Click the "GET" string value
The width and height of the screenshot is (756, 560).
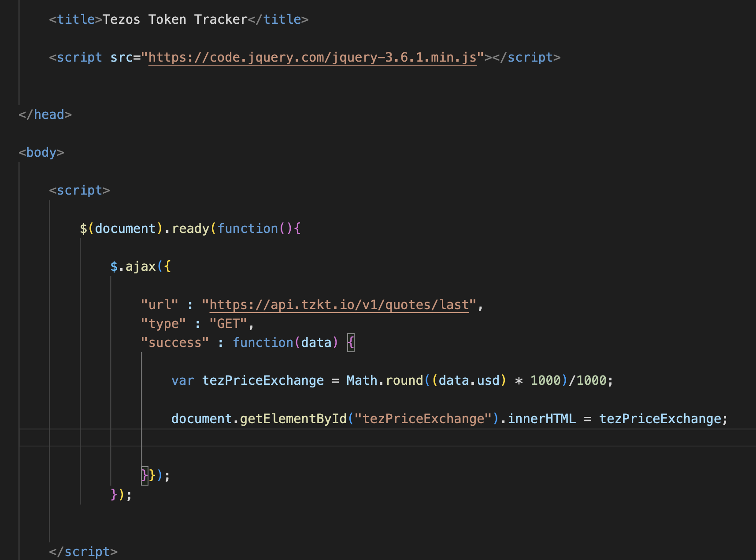(x=228, y=324)
